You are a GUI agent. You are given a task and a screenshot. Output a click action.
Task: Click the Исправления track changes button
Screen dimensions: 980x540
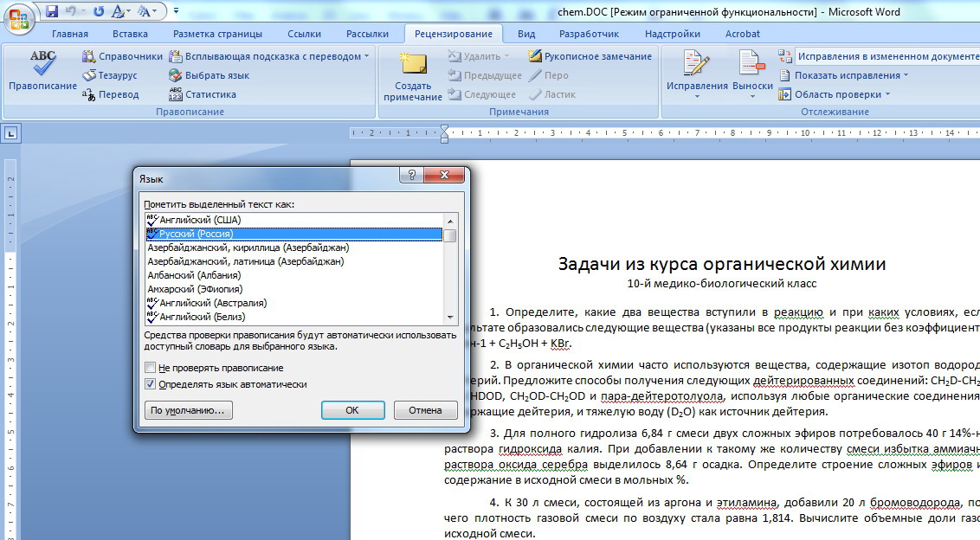click(x=697, y=74)
